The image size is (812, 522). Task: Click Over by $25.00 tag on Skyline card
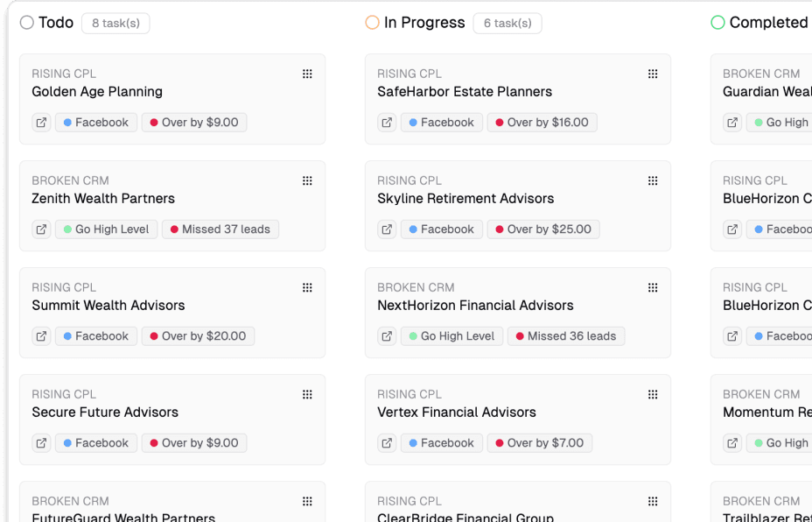(x=542, y=229)
